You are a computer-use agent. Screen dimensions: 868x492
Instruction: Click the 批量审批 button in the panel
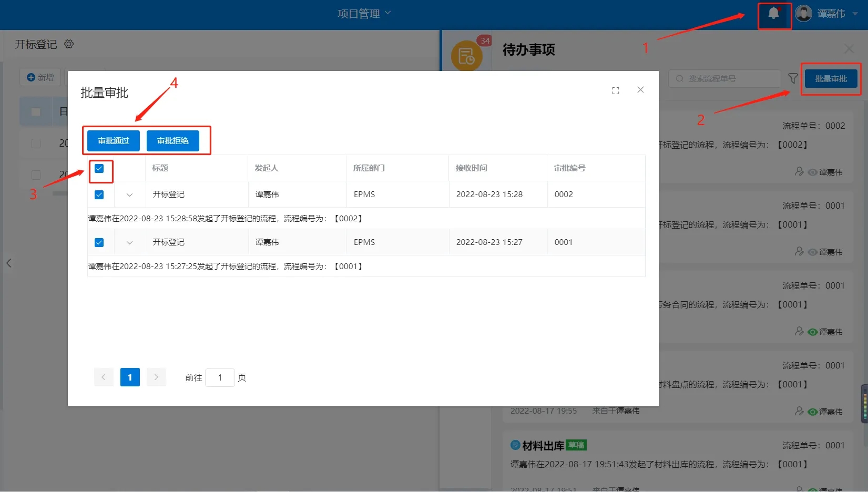tap(831, 79)
